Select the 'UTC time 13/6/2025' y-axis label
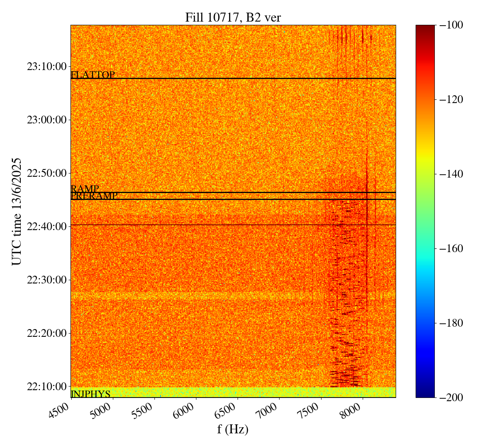The width and height of the screenshot is (489, 448). click(16, 212)
